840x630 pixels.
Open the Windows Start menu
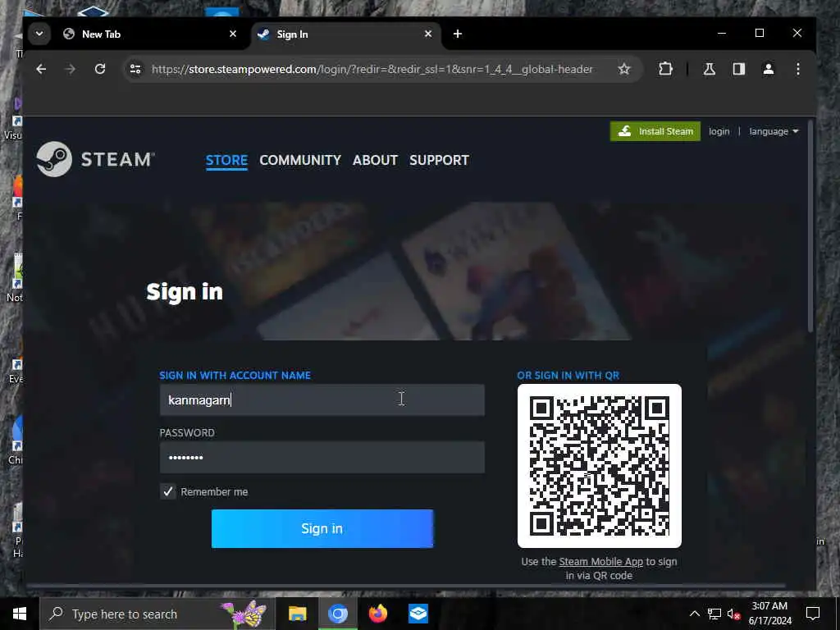click(20, 614)
